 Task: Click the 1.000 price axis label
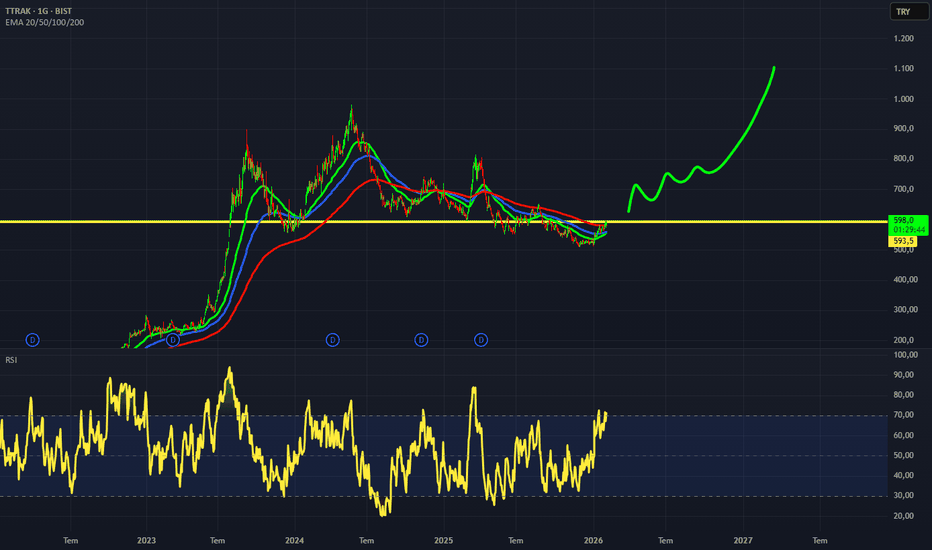coord(903,99)
